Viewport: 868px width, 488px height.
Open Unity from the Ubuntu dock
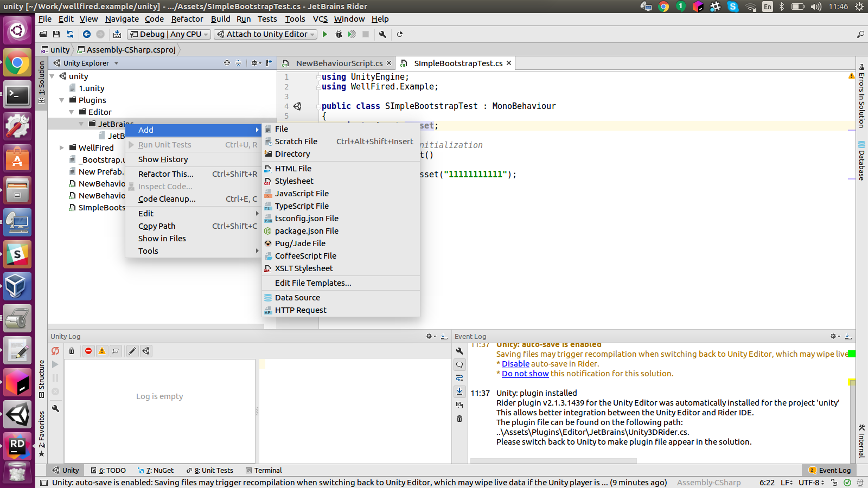click(17, 415)
